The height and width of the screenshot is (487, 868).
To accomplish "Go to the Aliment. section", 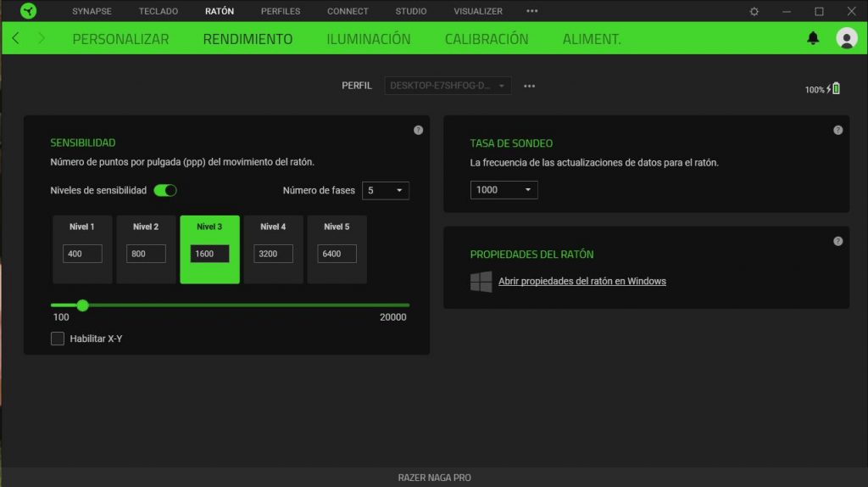I will [x=592, y=39].
